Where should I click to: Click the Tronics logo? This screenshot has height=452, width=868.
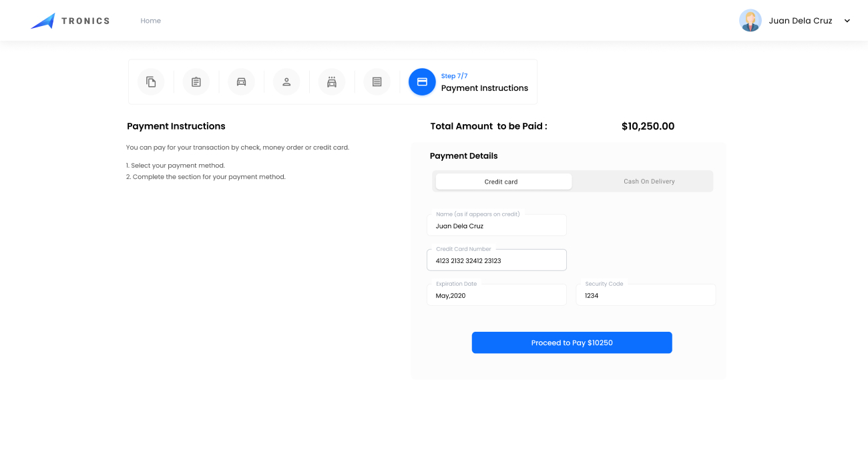pos(70,21)
